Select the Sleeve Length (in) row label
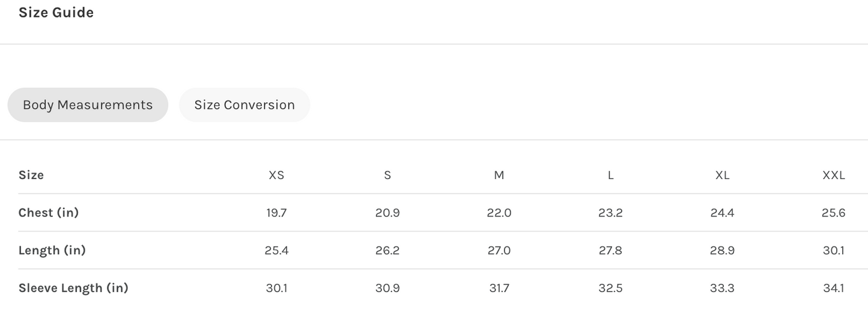 (73, 288)
